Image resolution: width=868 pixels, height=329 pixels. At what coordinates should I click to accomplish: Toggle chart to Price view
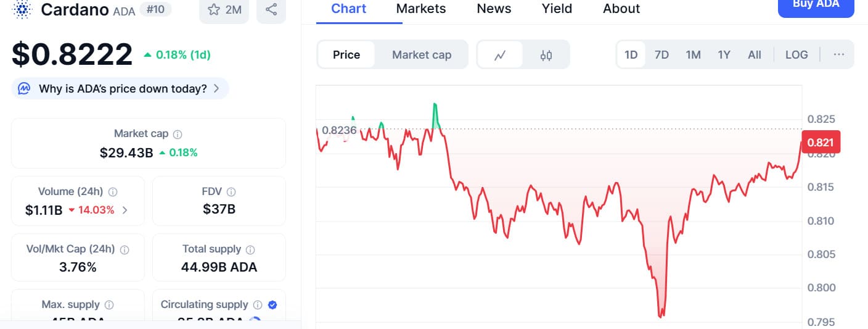pos(346,55)
